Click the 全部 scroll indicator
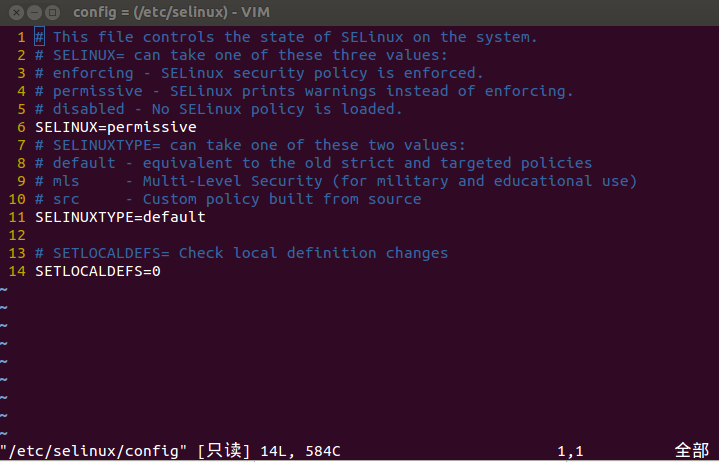 pos(691,451)
